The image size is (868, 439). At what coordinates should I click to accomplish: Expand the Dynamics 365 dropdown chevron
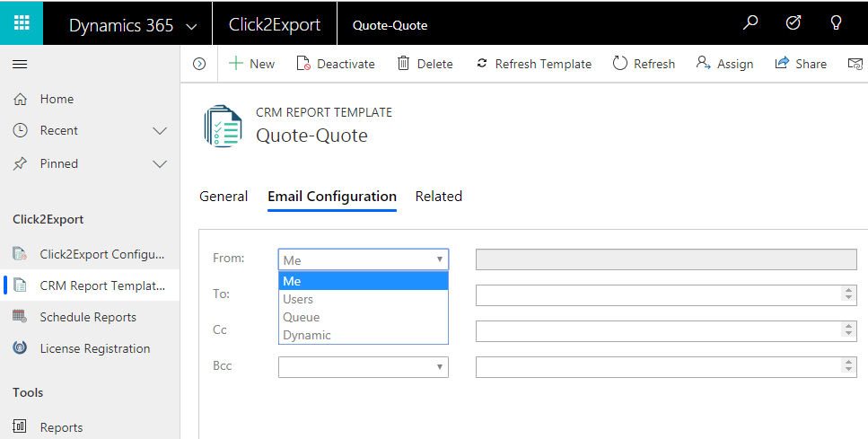click(191, 27)
